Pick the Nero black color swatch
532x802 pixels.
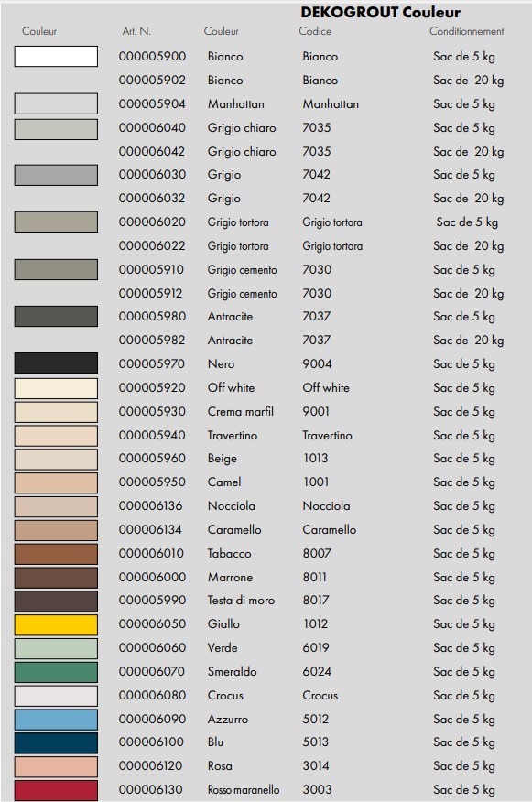pyautogui.click(x=56, y=363)
